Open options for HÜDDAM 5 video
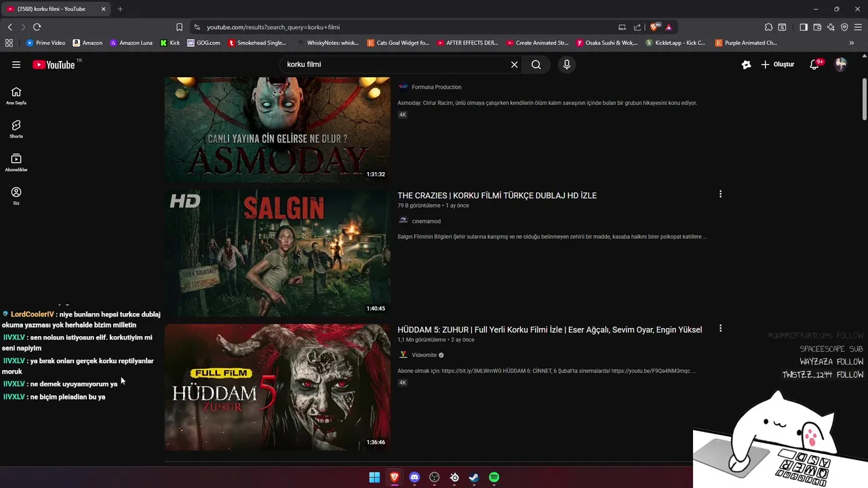 (720, 329)
